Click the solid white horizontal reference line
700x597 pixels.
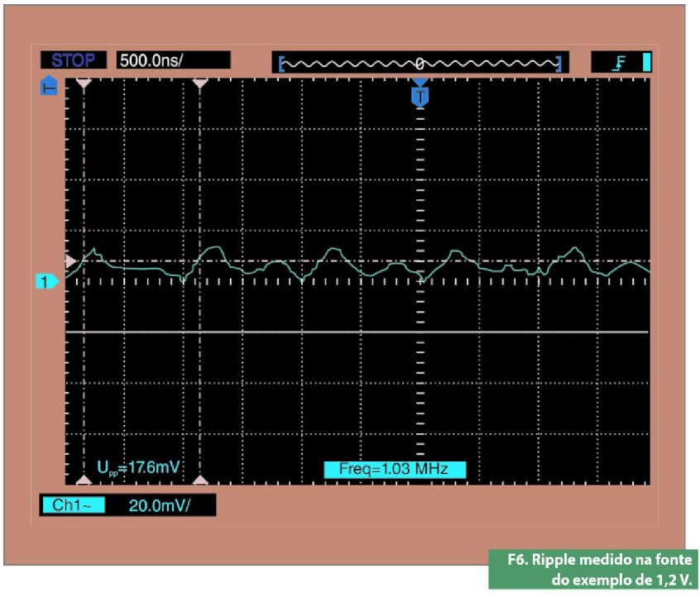point(356,332)
